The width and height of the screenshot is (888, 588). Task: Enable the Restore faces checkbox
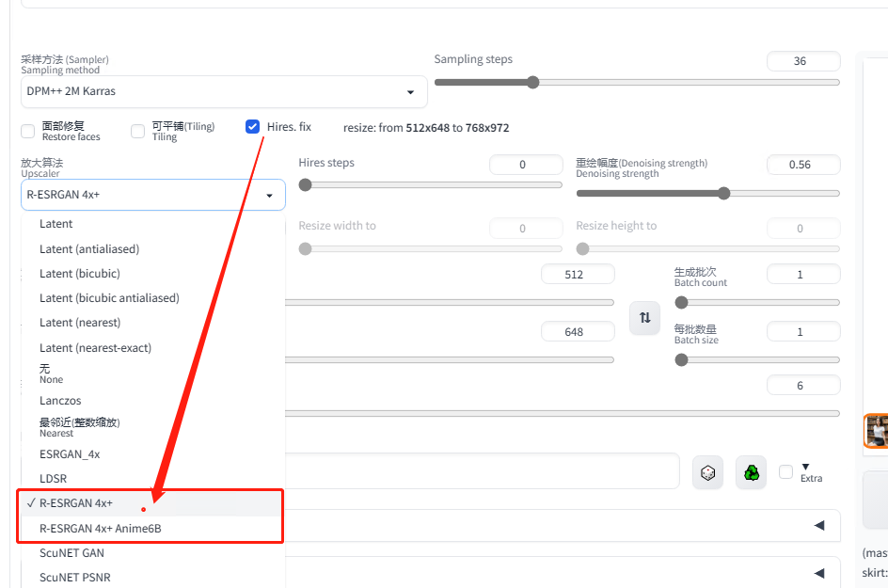28,130
